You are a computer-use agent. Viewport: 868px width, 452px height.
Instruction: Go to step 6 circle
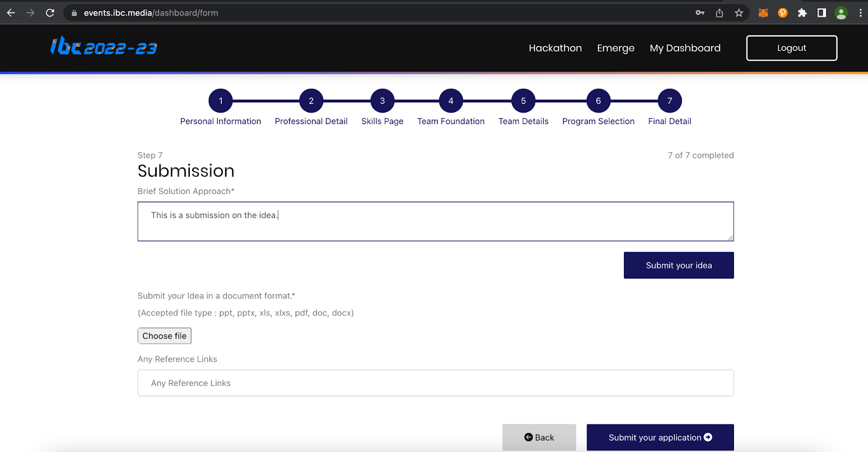coord(598,101)
